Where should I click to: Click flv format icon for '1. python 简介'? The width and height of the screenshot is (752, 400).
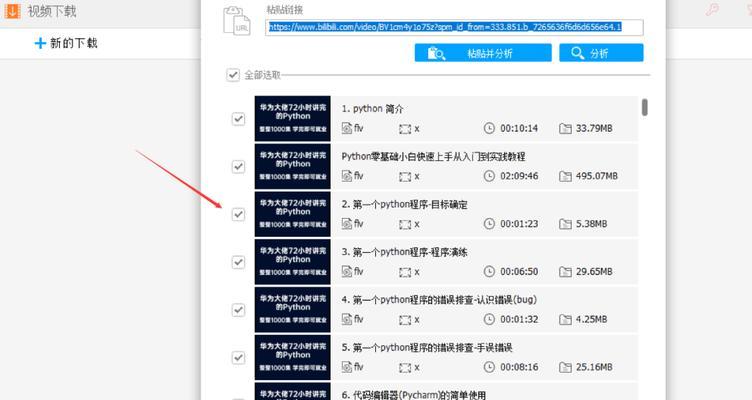pos(347,128)
